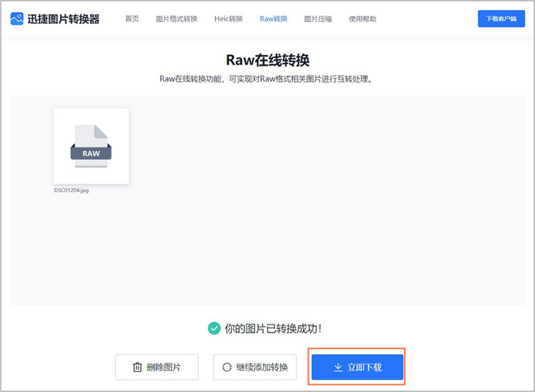Click the RAW file type icon
535x392 pixels.
tap(91, 146)
